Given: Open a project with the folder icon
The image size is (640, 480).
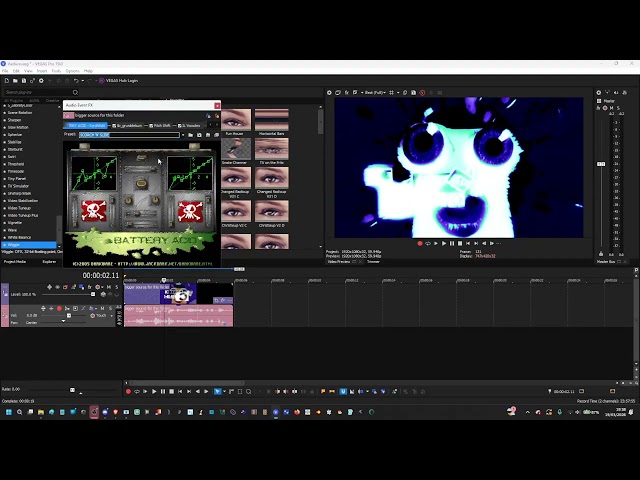Looking at the screenshot, I should tap(15, 81).
